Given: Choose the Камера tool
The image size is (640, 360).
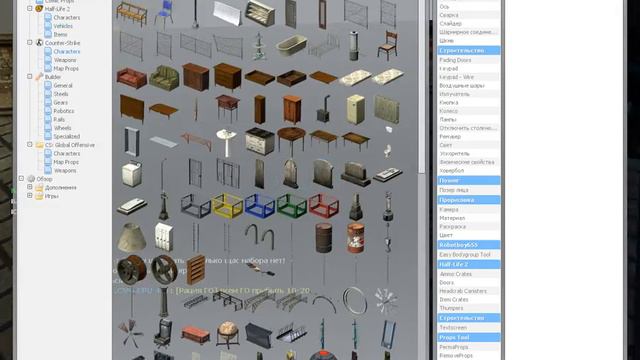Looking at the screenshot, I should (x=469, y=209).
